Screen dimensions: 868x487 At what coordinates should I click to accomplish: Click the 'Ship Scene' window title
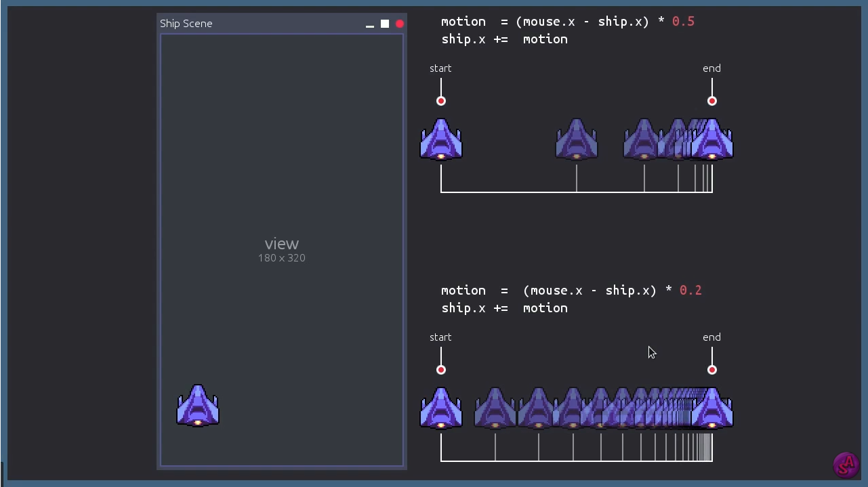186,24
